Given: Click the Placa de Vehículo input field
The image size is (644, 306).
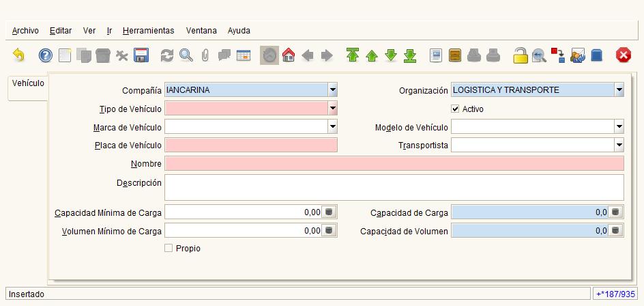Looking at the screenshot, I should tap(251, 145).
